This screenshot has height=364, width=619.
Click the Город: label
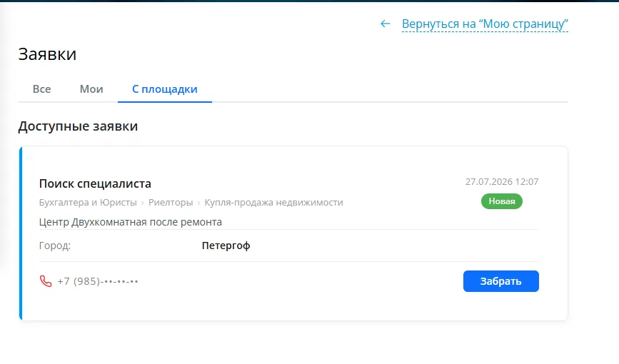tap(55, 246)
